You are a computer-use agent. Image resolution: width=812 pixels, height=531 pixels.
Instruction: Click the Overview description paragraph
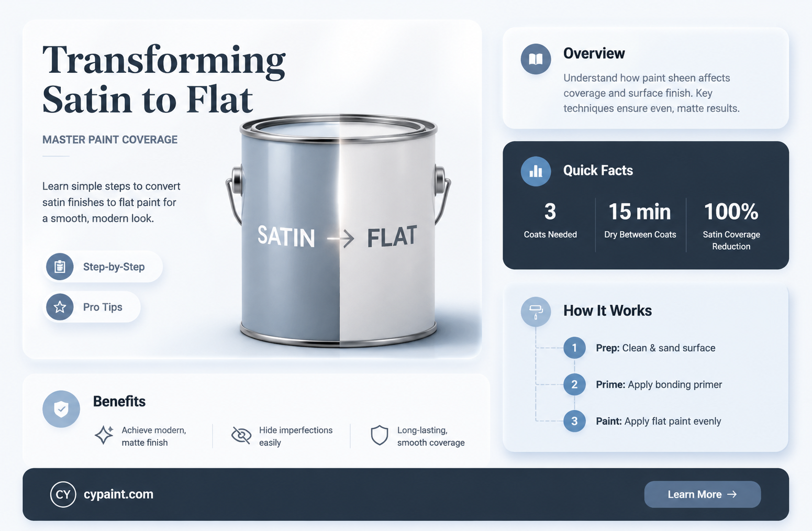coord(651,93)
